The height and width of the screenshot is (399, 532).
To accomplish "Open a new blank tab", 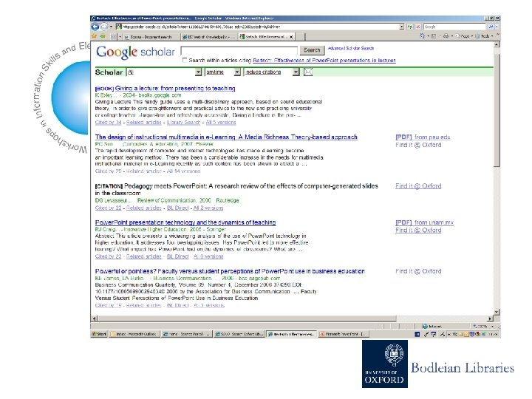I will 301,37.
